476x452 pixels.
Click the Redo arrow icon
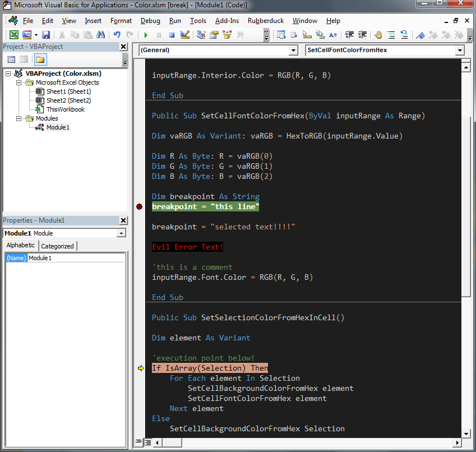pos(130,35)
